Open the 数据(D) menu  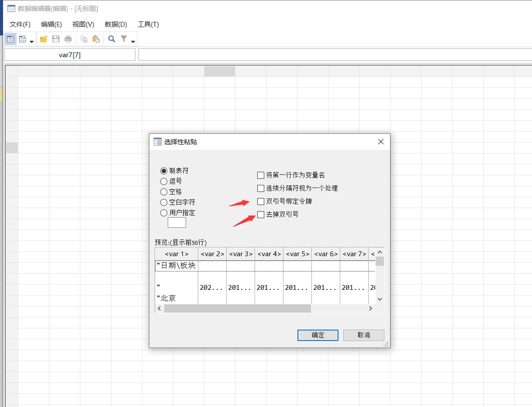point(115,24)
